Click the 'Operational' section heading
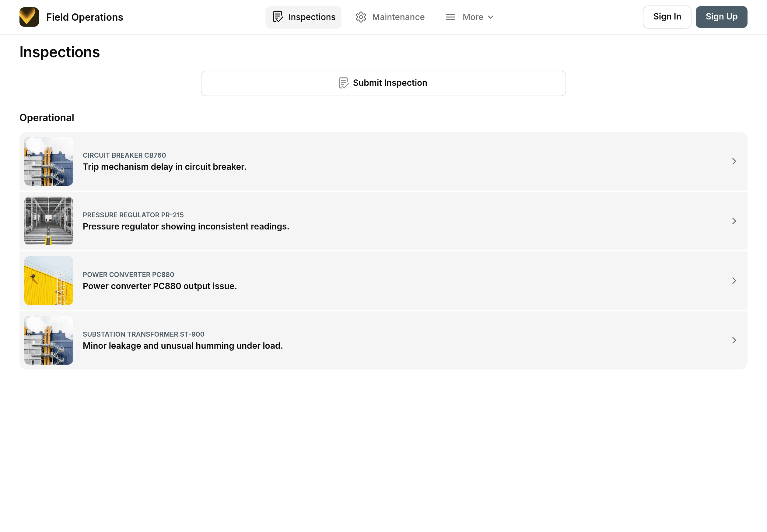767x532 pixels. point(47,118)
